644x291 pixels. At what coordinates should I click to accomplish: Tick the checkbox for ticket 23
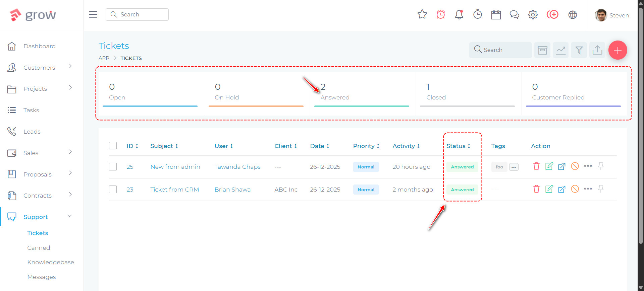point(113,190)
